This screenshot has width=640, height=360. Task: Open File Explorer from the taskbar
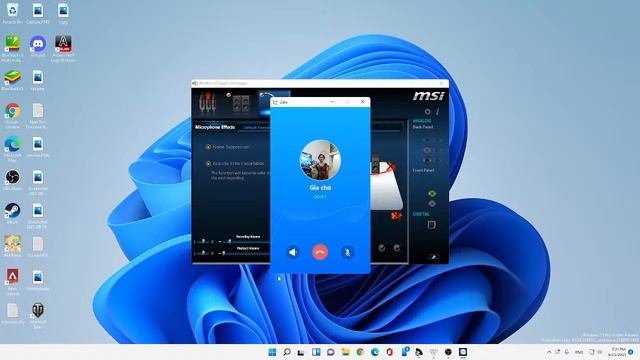345,352
